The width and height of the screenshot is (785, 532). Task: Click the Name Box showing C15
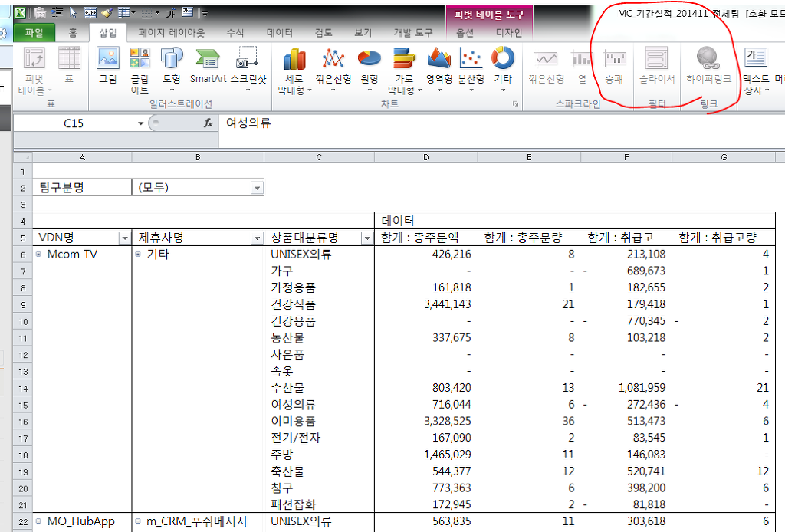tap(74, 123)
